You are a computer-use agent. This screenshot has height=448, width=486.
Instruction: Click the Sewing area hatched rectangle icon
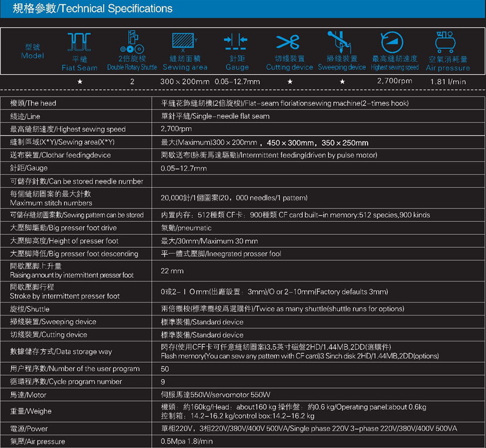(185, 42)
